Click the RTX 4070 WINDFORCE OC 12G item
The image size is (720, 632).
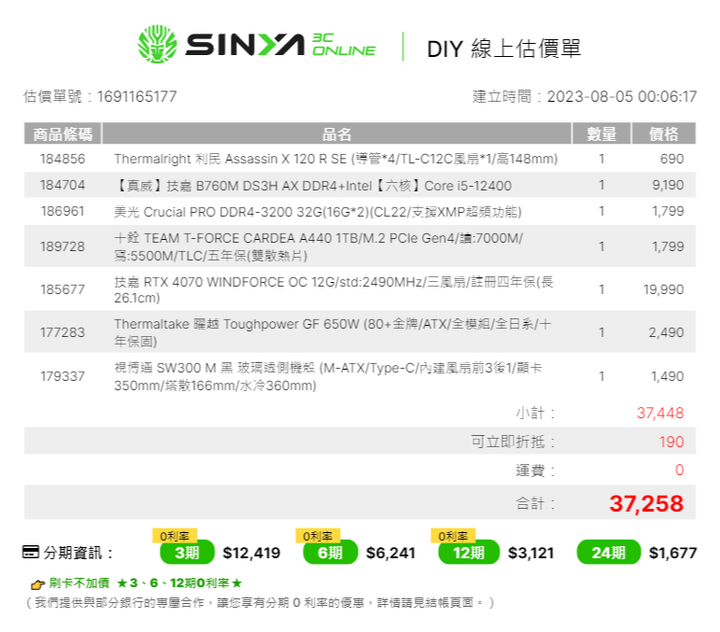334,289
